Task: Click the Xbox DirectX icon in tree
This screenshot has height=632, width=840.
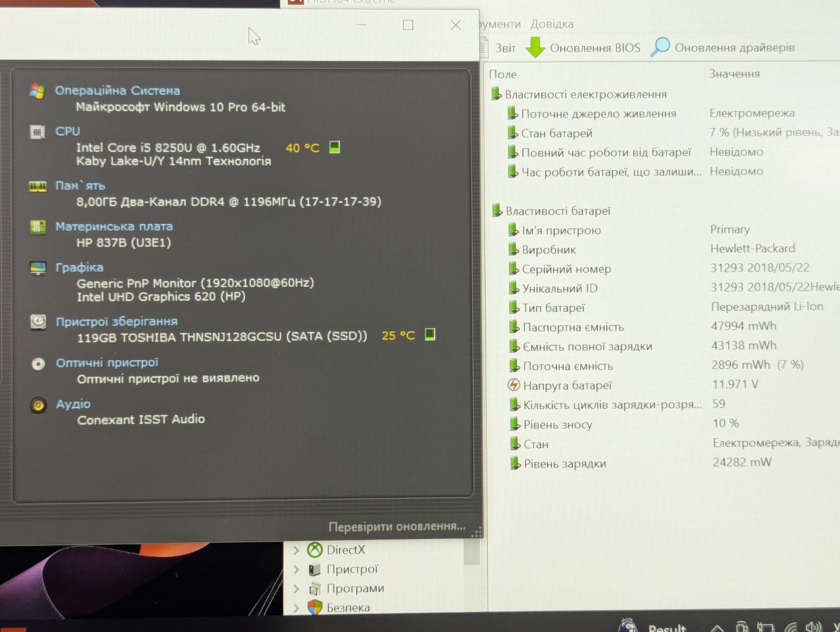Action: tap(315, 549)
